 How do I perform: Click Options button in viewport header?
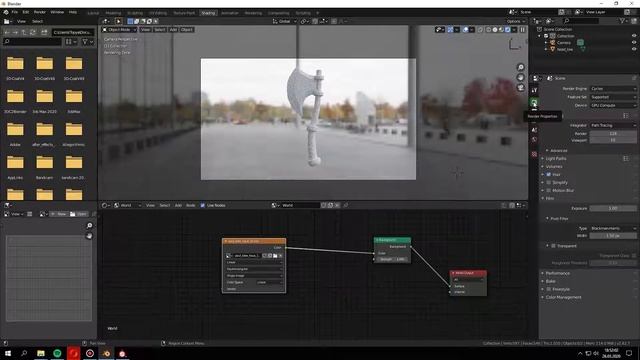click(515, 21)
